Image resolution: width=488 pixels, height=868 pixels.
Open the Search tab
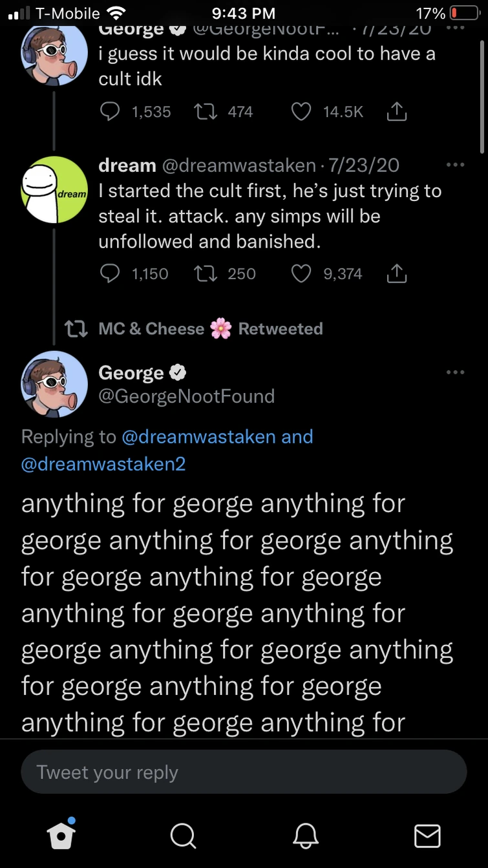pos(183,835)
